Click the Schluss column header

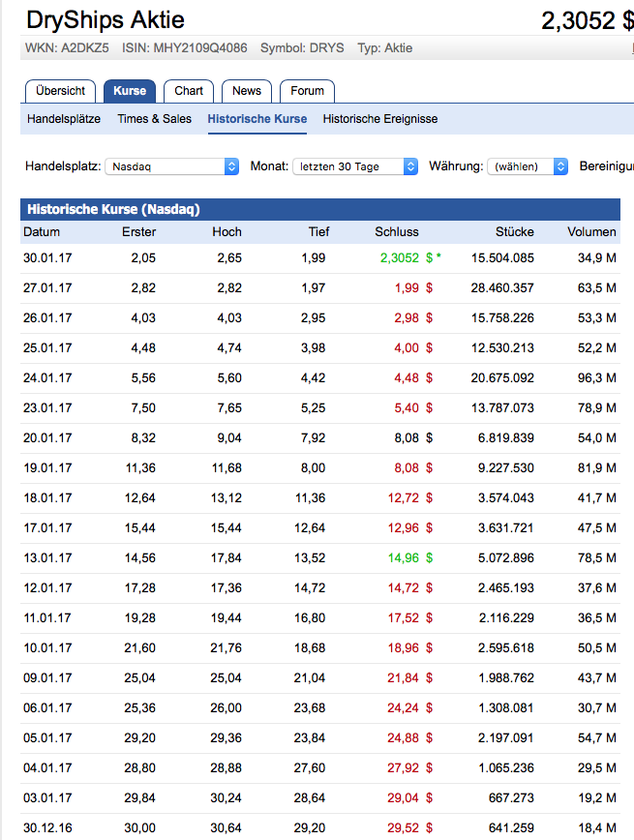tap(397, 232)
